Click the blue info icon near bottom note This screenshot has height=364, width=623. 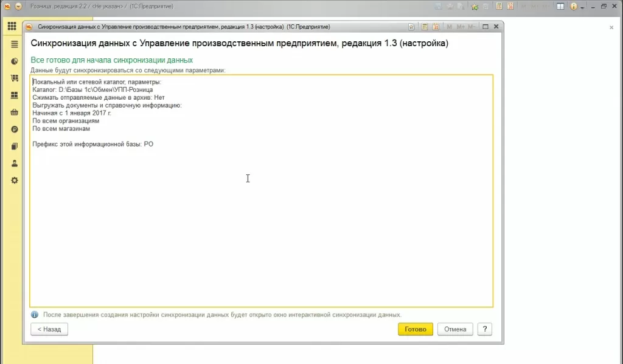(x=35, y=314)
